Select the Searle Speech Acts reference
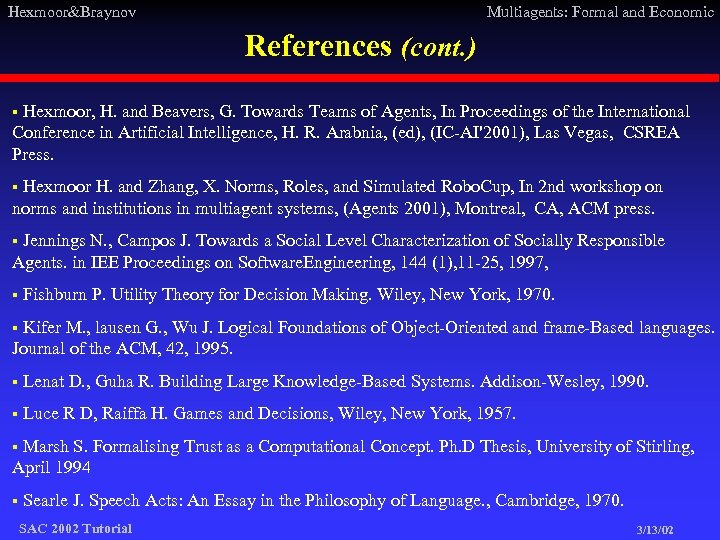The height and width of the screenshot is (540, 720). 318,500
